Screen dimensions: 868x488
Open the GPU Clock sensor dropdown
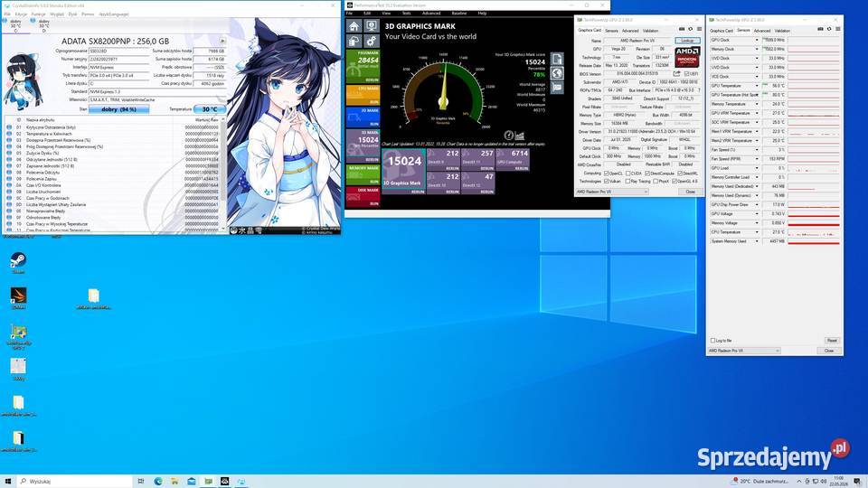[757, 40]
